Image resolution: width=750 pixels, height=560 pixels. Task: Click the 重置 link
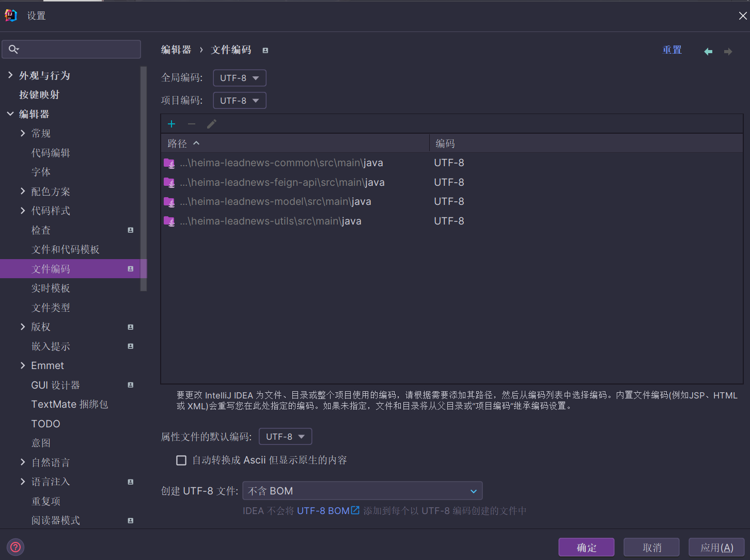pos(672,50)
